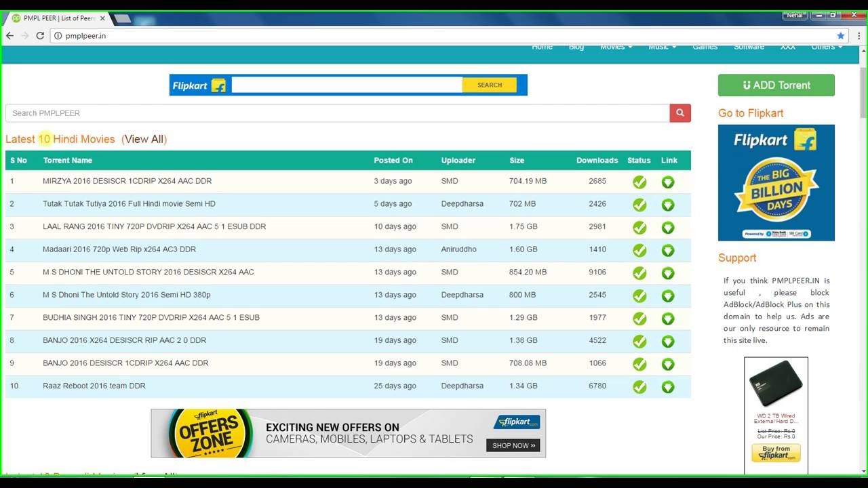Open the Games nav item
This screenshot has height=488, width=868.
(x=705, y=47)
